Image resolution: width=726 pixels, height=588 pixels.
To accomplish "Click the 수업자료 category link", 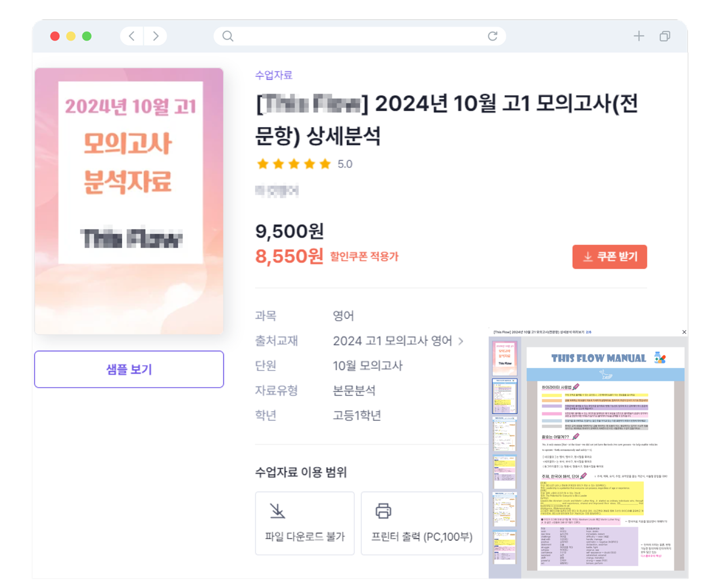I will tap(273, 75).
